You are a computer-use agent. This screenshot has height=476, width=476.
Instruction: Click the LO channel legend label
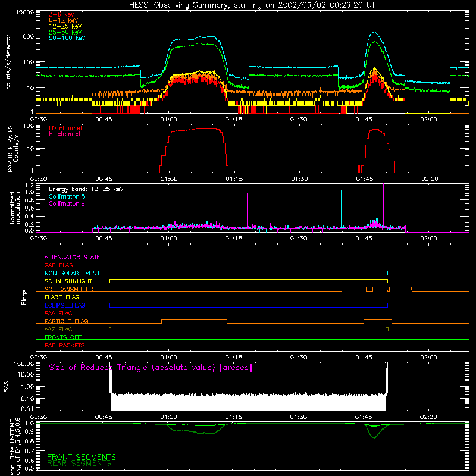coord(65,128)
